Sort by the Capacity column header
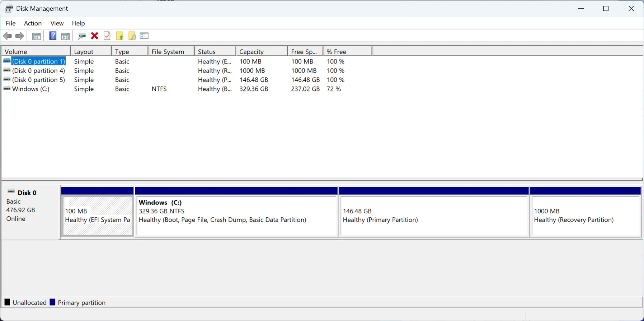 click(x=262, y=52)
